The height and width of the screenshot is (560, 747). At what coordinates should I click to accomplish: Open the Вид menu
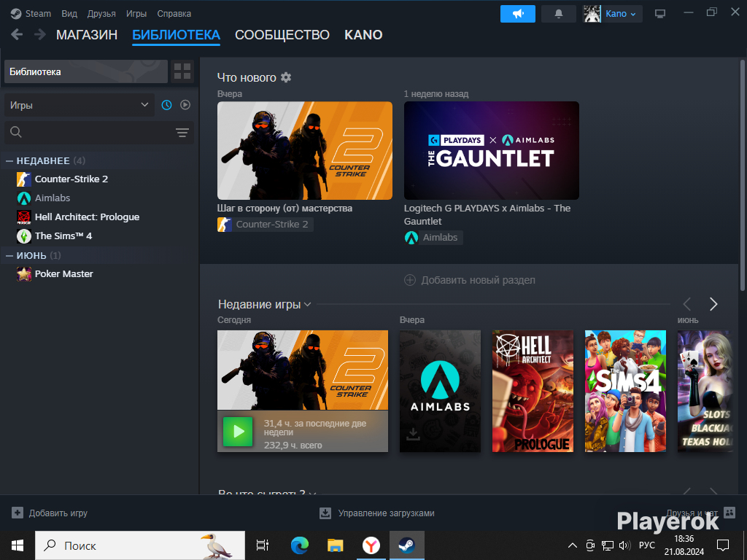pyautogui.click(x=69, y=13)
